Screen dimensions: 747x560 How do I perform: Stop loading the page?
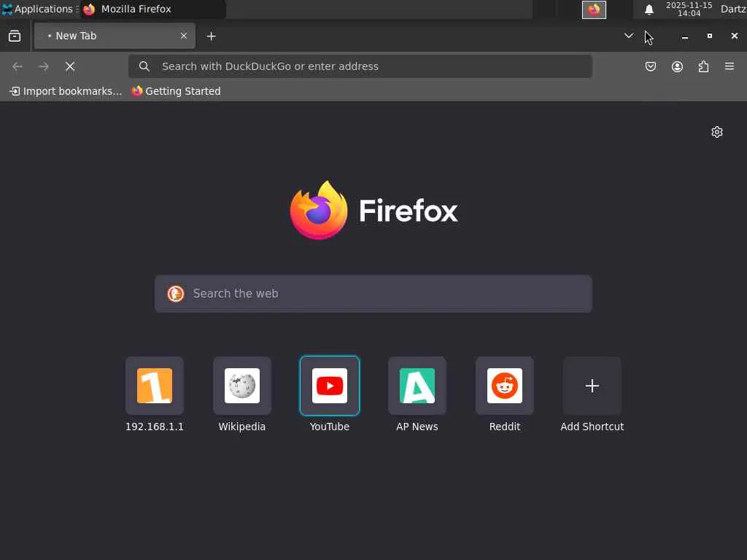coord(70,66)
